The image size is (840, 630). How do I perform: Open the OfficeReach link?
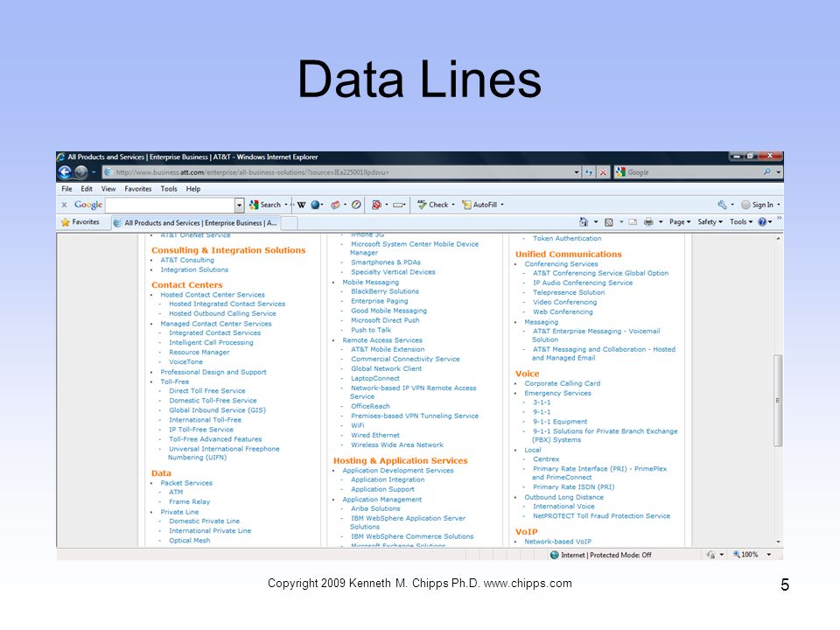[370, 406]
